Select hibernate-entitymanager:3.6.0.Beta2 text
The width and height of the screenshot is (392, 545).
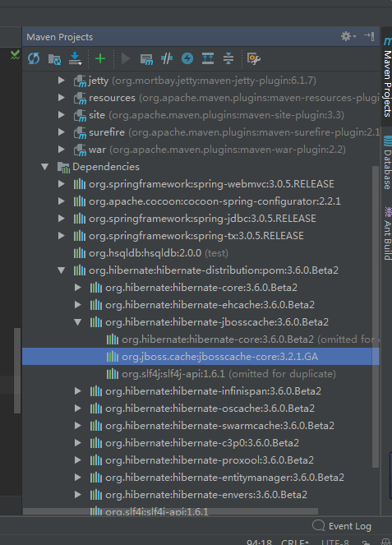tap(225, 478)
